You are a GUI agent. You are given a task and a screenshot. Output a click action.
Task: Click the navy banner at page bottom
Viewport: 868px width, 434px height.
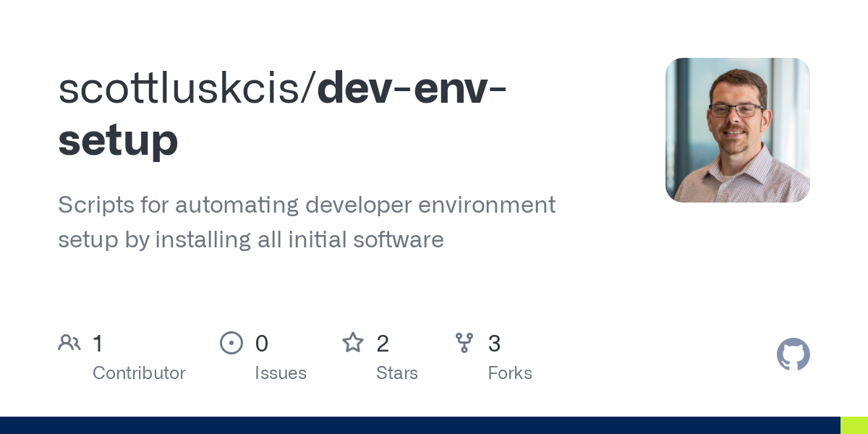[x=420, y=425]
